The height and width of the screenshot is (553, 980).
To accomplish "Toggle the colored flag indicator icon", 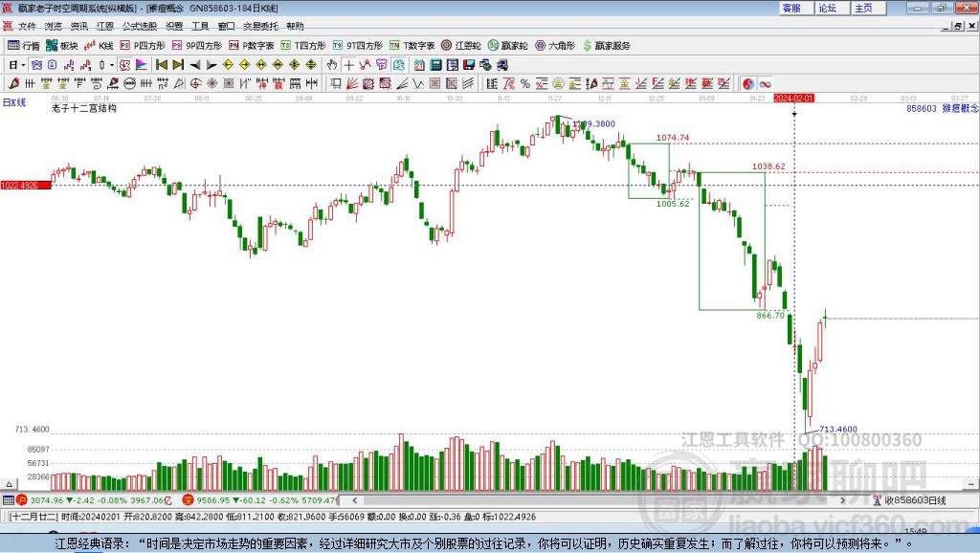I will point(142,64).
